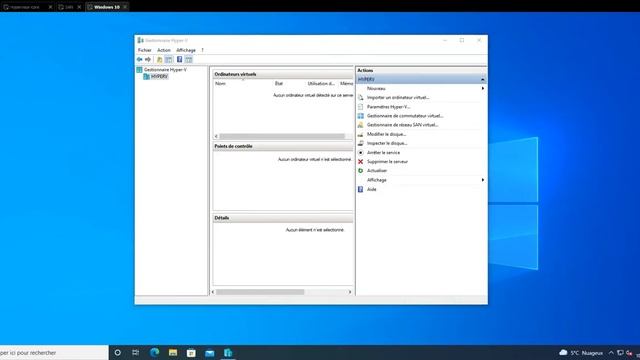This screenshot has height=360, width=640.
Task: Click the Importer un ordinateur virtuel icon
Action: 360,98
